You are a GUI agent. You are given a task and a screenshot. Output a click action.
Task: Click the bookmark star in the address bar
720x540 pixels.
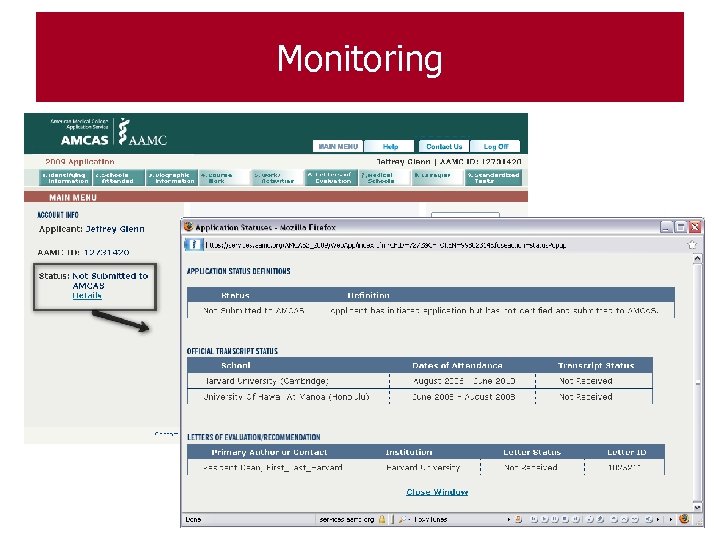[692, 245]
